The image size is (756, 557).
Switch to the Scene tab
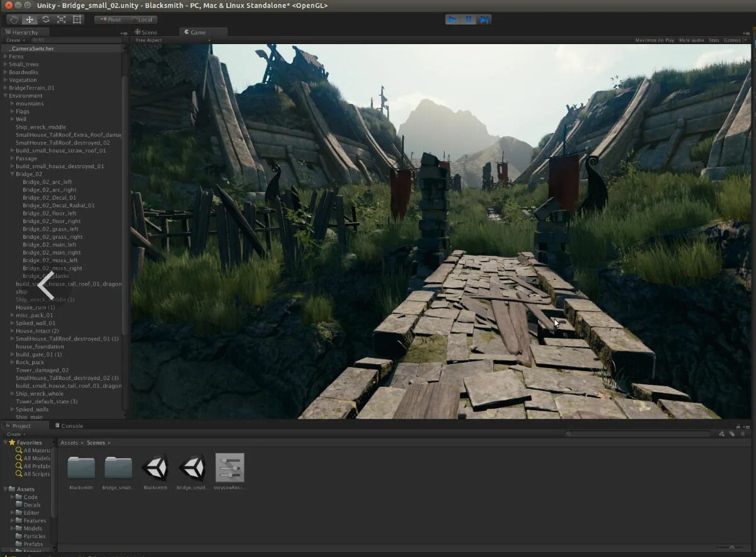pyautogui.click(x=146, y=32)
